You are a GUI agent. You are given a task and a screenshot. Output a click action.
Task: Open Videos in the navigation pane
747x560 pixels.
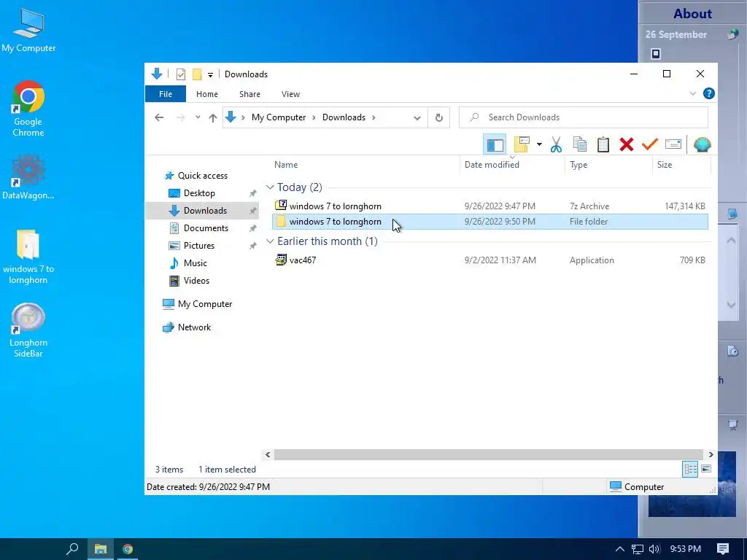[196, 281]
